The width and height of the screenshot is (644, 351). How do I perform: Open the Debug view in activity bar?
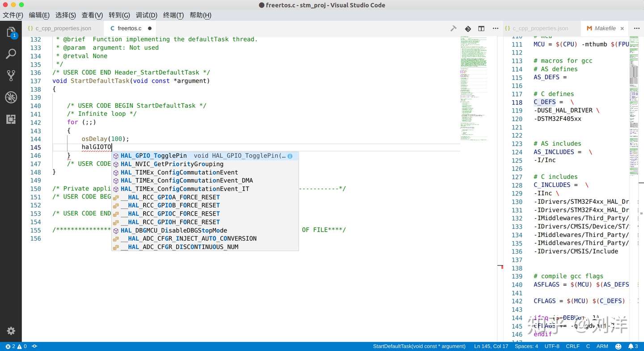tap(11, 97)
